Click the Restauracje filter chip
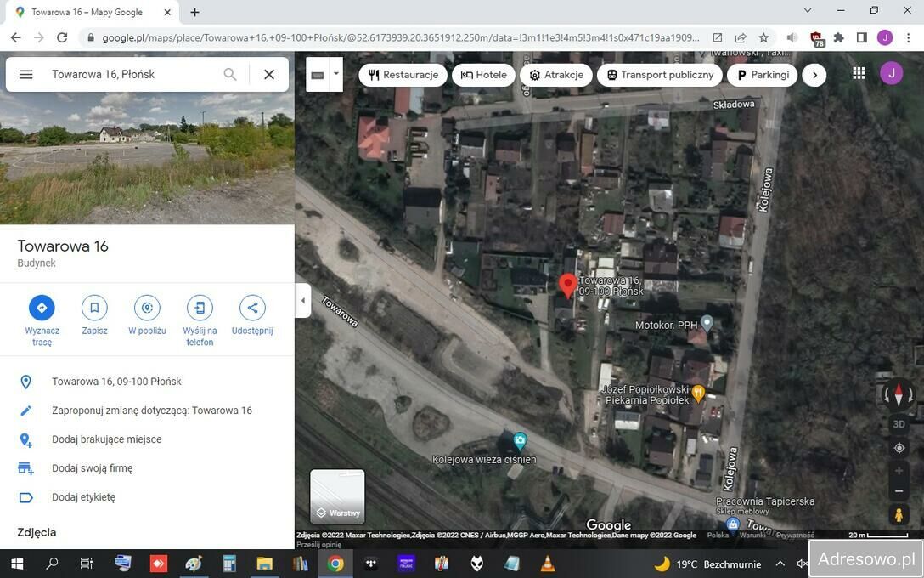Screen dimensions: 924x578 click(402, 74)
